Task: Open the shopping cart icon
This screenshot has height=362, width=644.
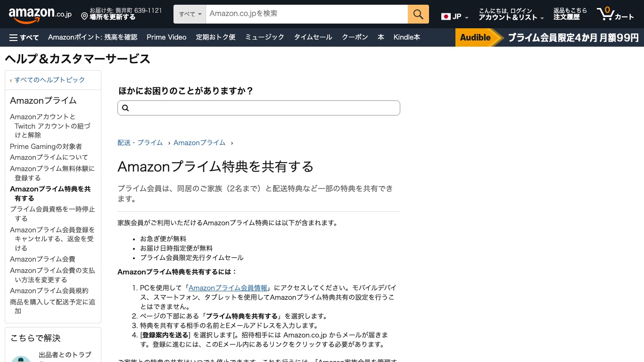Action: click(615, 14)
